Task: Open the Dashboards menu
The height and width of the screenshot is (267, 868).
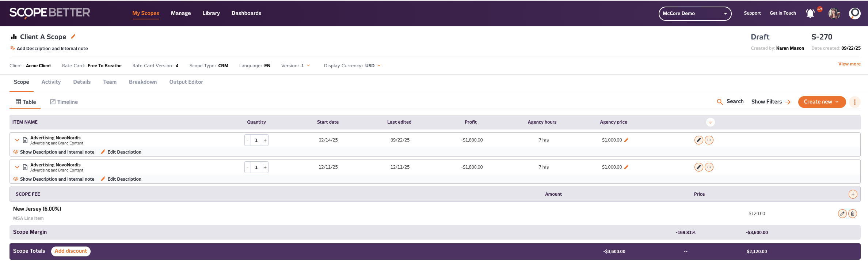Action: [246, 13]
